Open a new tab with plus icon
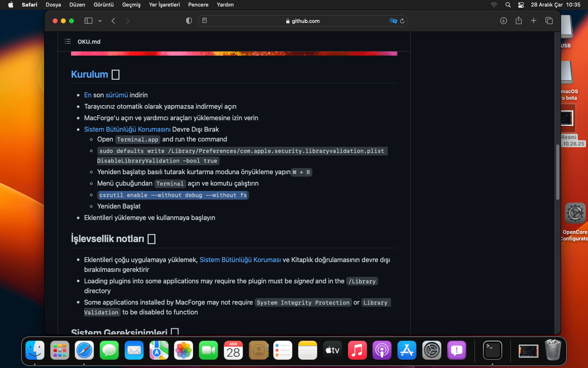This screenshot has height=368, width=588. [x=533, y=21]
